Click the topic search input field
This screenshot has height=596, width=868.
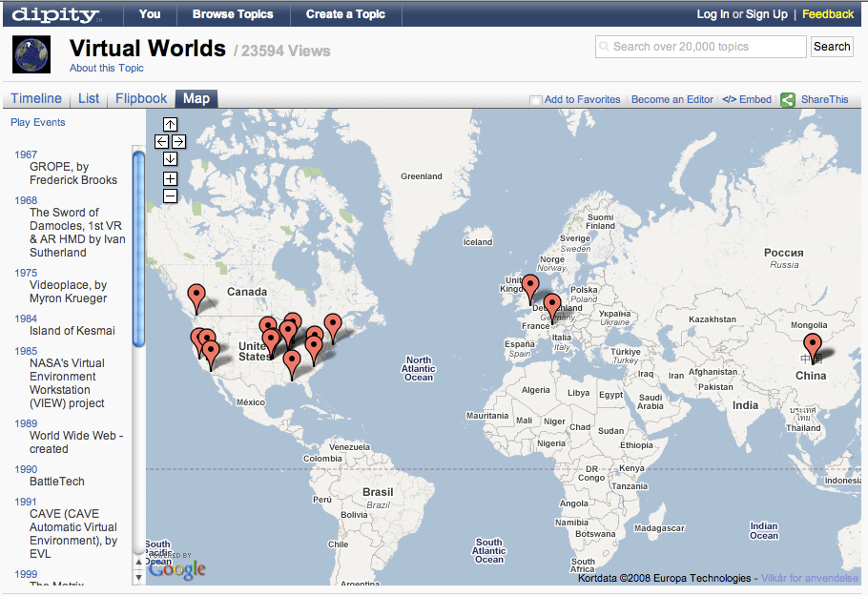[701, 47]
